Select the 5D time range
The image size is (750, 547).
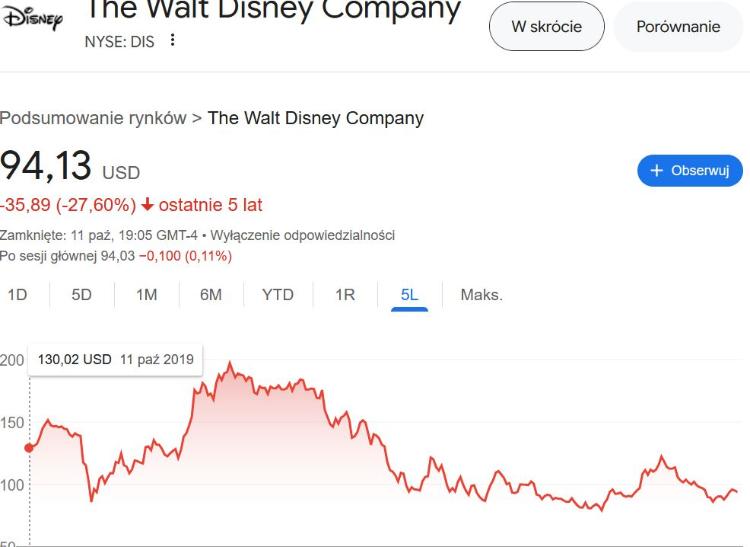(81, 295)
